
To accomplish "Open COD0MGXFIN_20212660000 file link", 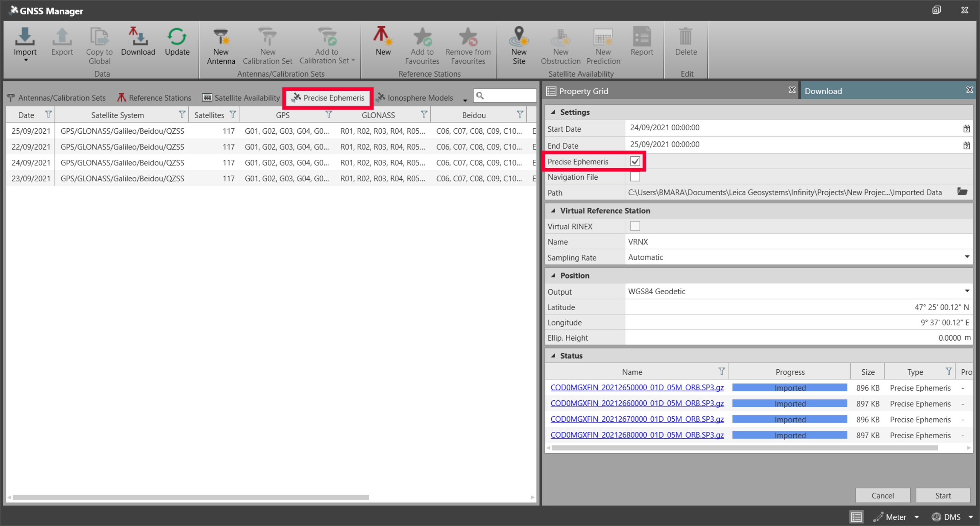I will (x=637, y=403).
